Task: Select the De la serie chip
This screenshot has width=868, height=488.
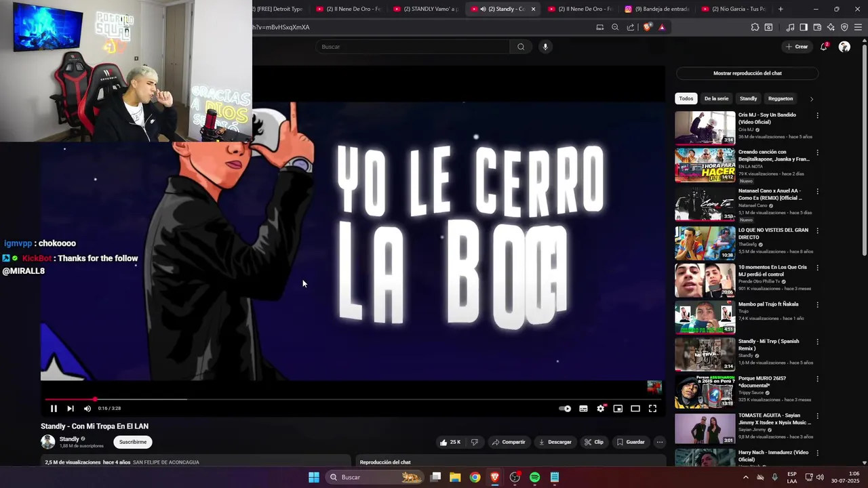Action: [x=716, y=99]
